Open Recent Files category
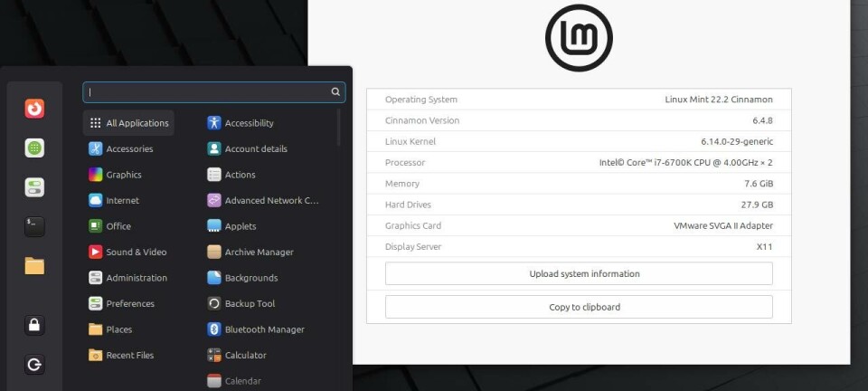Image resolution: width=868 pixels, height=391 pixels. click(121, 355)
